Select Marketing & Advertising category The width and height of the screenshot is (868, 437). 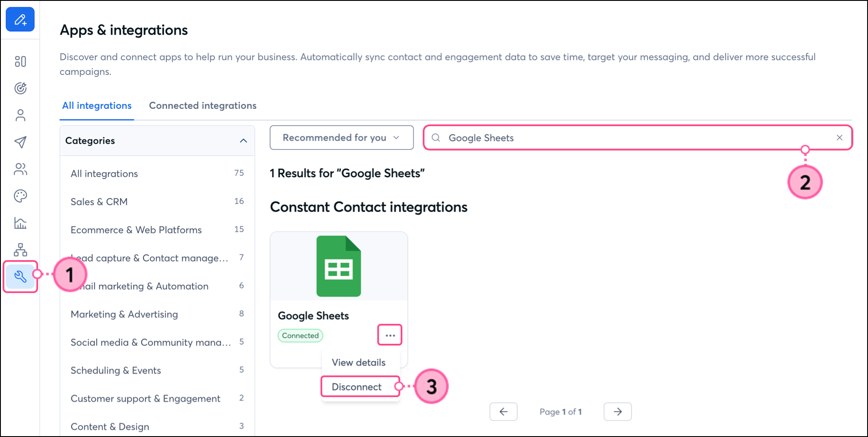pyautogui.click(x=157, y=314)
